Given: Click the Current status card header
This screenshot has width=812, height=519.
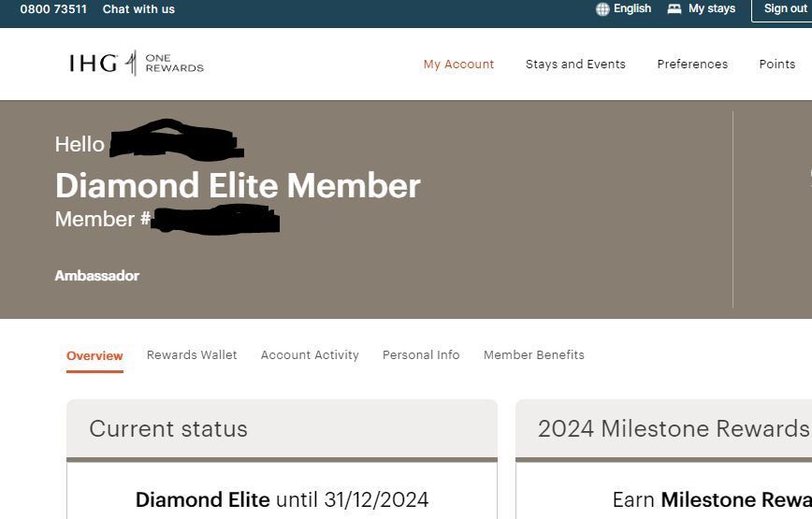Looking at the screenshot, I should (x=168, y=429).
